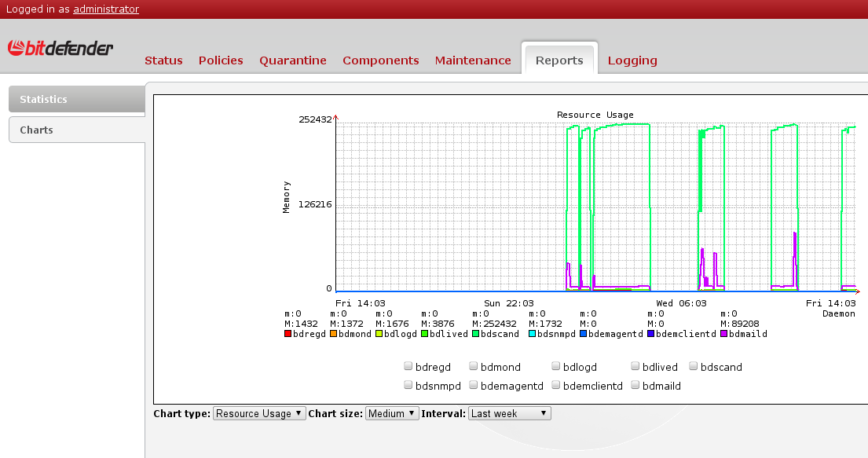Enable the bdregd checkbox

[x=408, y=366]
